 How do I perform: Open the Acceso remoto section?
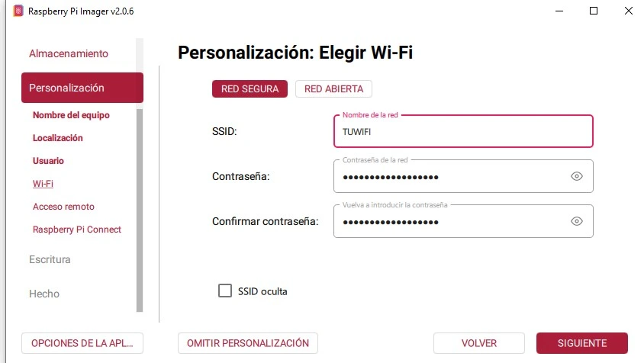tap(63, 207)
